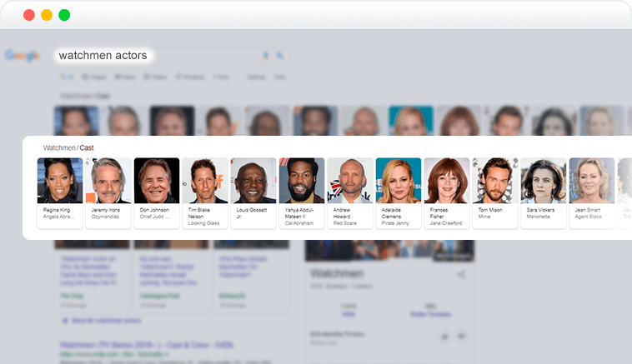Open the Tom Mison cast card
The image size is (632, 364).
click(495, 193)
